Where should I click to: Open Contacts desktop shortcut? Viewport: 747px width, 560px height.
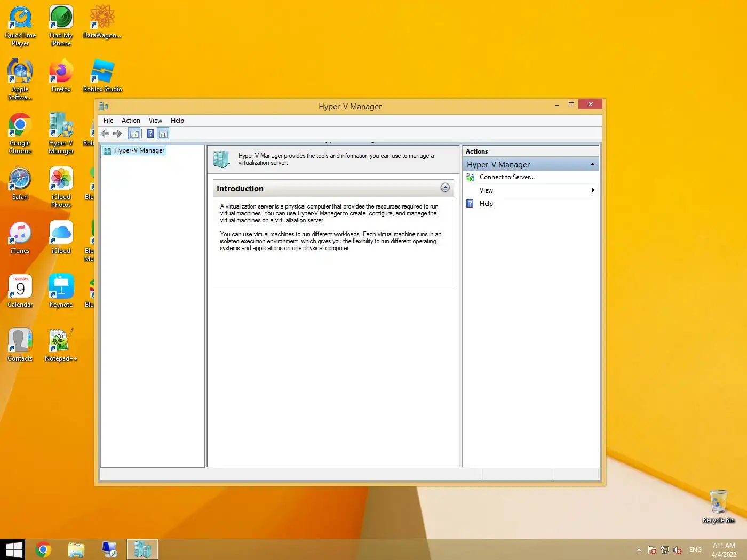(x=20, y=346)
